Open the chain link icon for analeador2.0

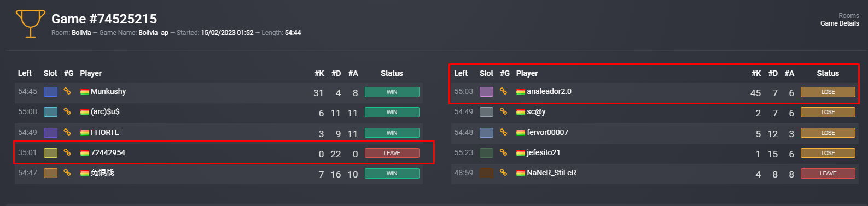click(x=503, y=91)
